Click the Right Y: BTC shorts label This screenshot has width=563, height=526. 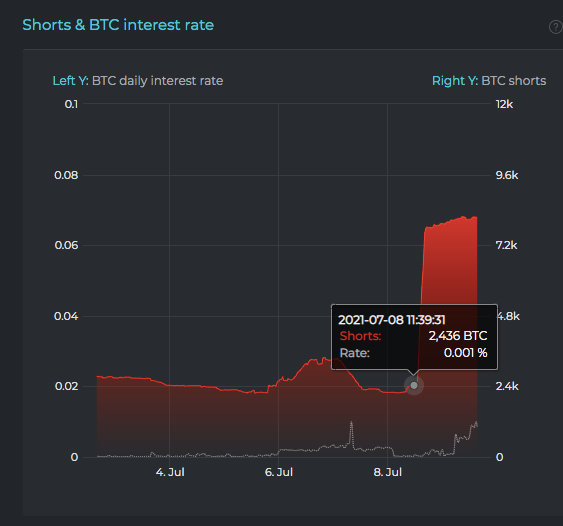point(489,81)
